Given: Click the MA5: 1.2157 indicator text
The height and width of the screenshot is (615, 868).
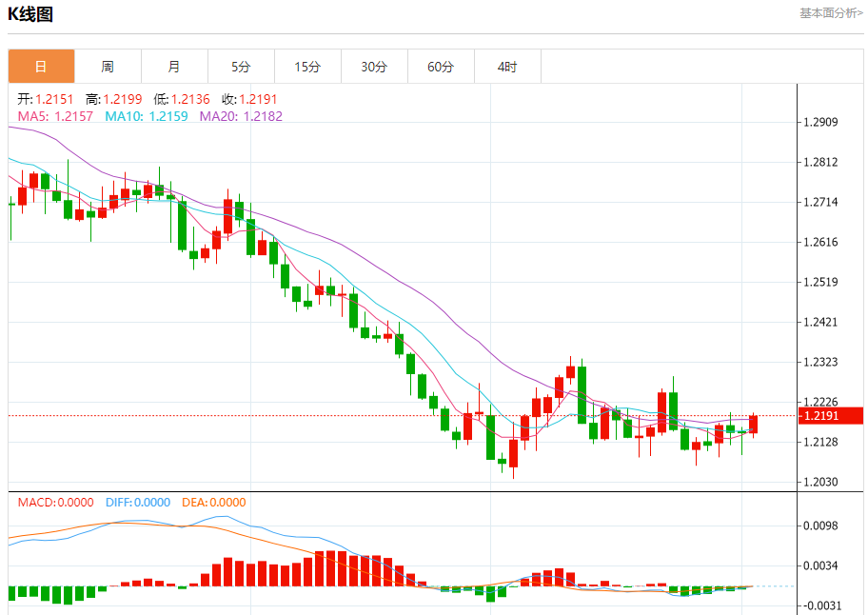Looking at the screenshot, I should coord(55,116).
